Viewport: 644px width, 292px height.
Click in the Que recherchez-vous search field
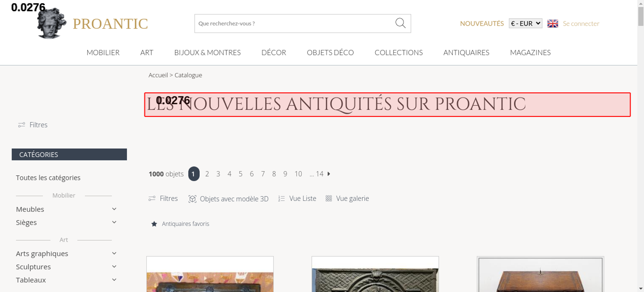click(x=295, y=23)
